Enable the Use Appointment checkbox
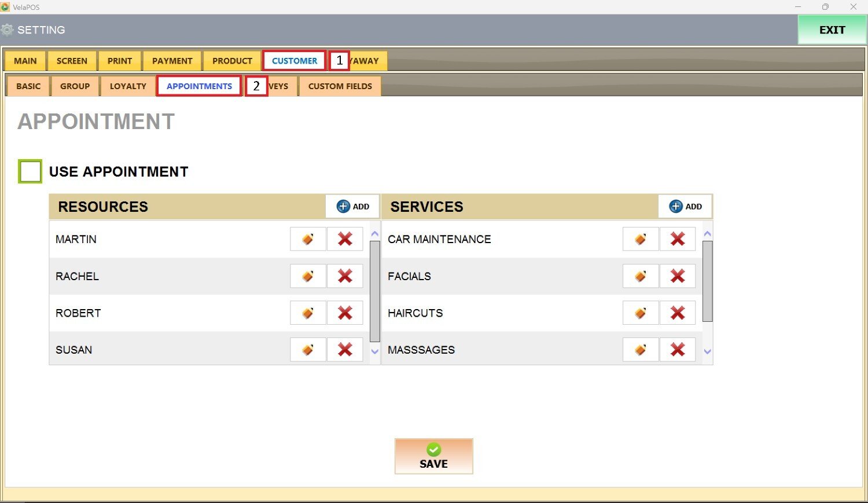The height and width of the screenshot is (503, 868). click(30, 171)
